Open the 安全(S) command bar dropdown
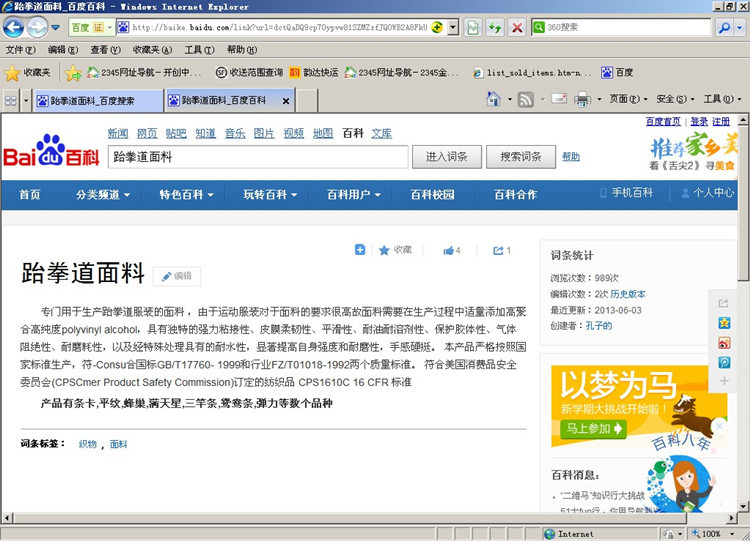The height and width of the screenshot is (541, 750). (x=675, y=99)
